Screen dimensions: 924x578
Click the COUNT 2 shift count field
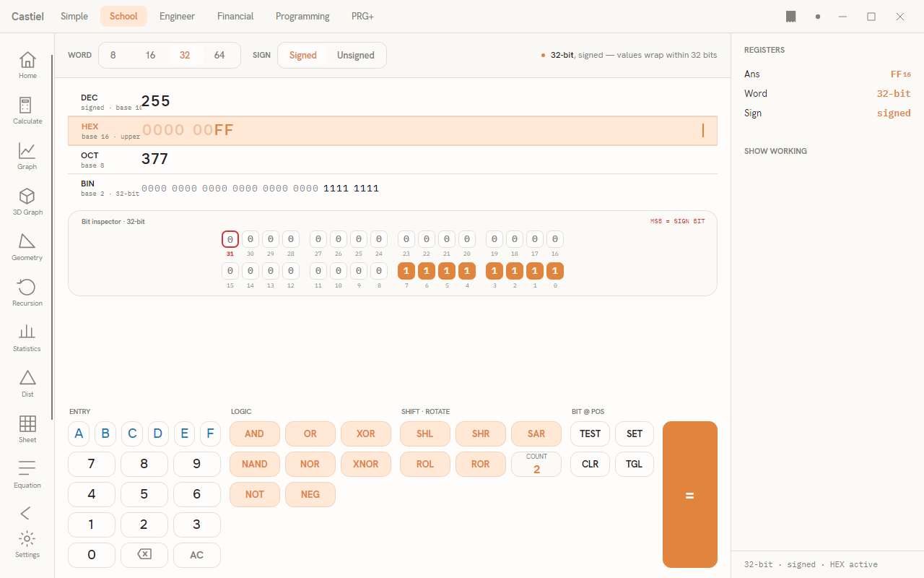click(x=536, y=464)
